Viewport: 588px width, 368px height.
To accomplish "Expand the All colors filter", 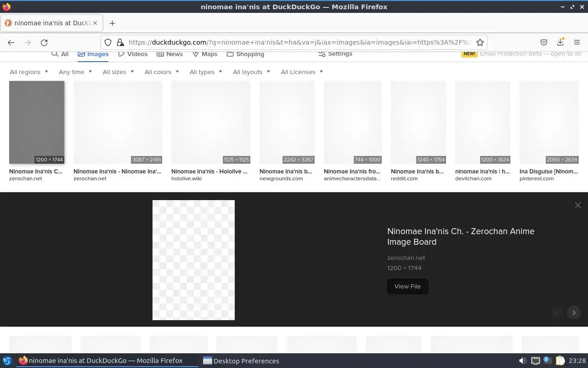I will 162,72.
